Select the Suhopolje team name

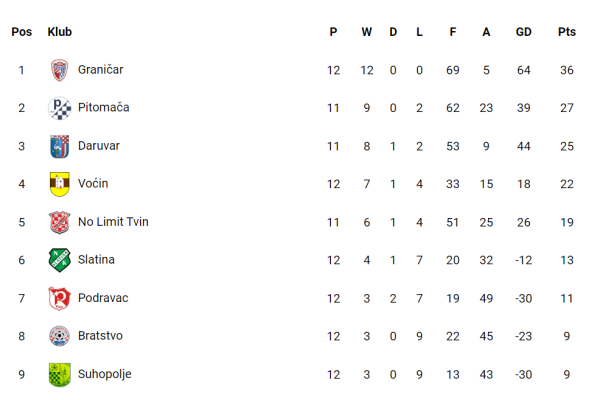click(104, 374)
